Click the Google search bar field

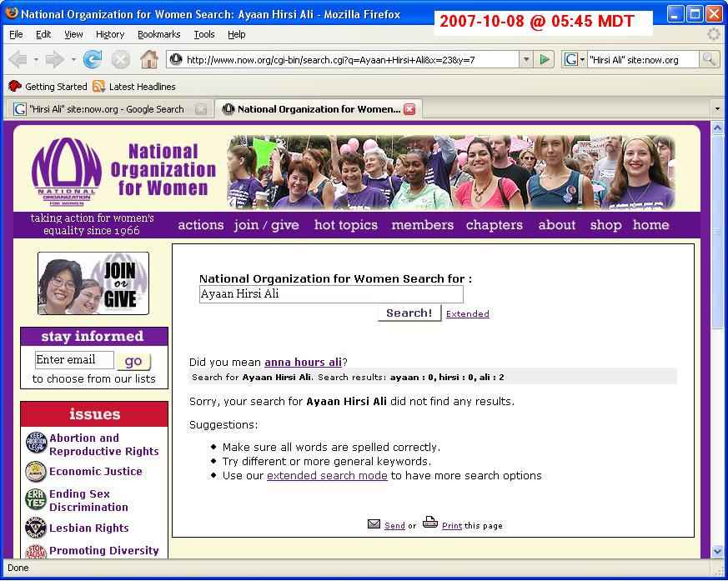click(x=643, y=59)
